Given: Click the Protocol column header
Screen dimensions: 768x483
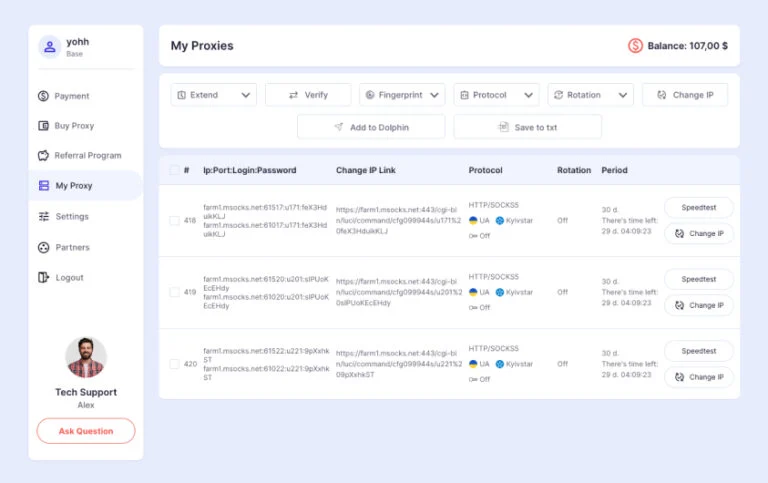Looking at the screenshot, I should coord(485,170).
